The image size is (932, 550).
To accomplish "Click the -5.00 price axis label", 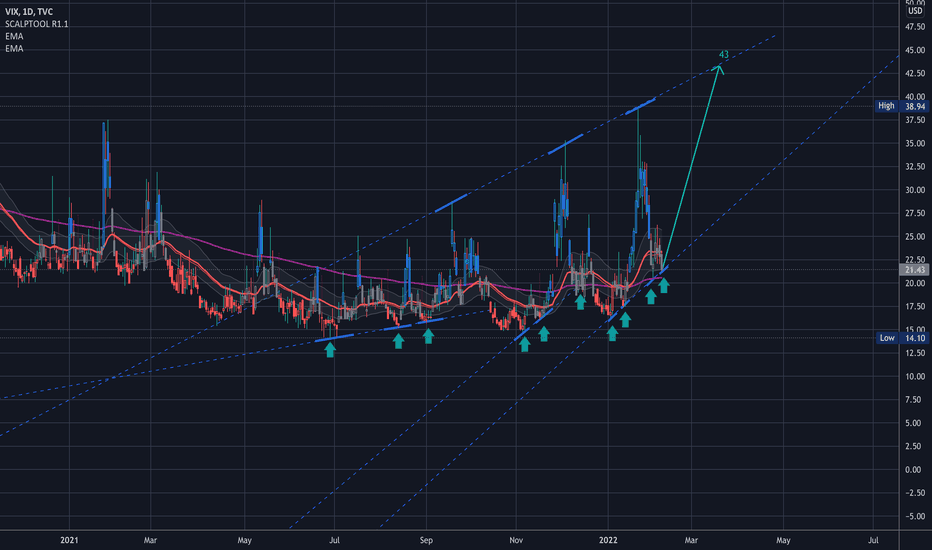I will point(915,517).
